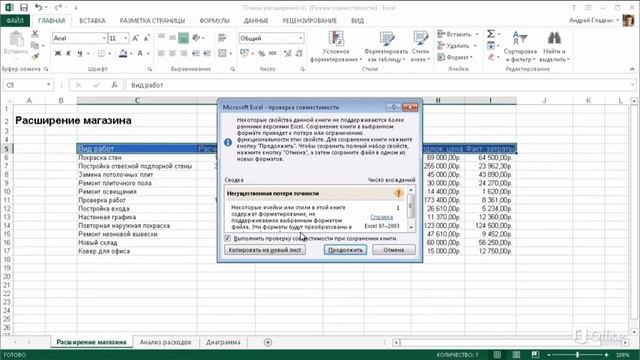Open the ДАННЫЕ ribbon tab

coord(256,20)
